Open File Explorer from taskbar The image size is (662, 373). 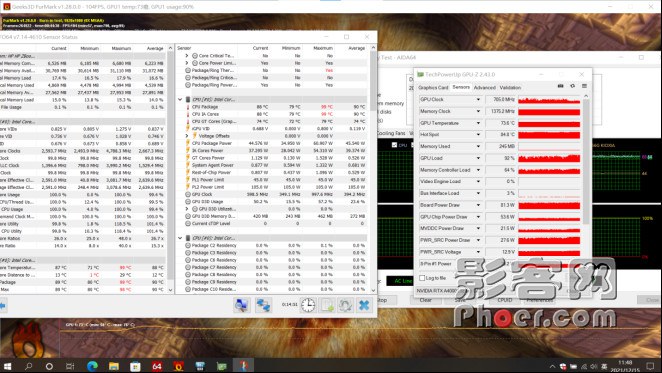click(x=114, y=366)
